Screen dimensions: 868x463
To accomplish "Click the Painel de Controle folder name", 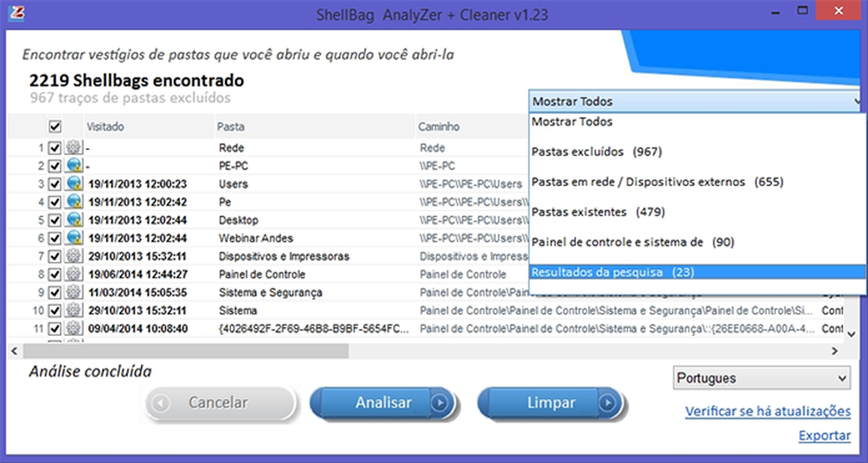I will 262,274.
